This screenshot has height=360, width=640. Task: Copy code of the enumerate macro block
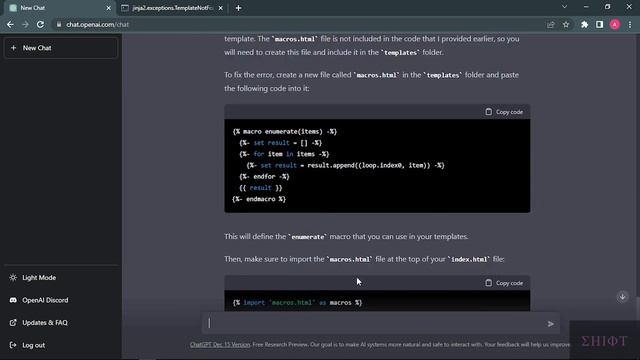504,112
